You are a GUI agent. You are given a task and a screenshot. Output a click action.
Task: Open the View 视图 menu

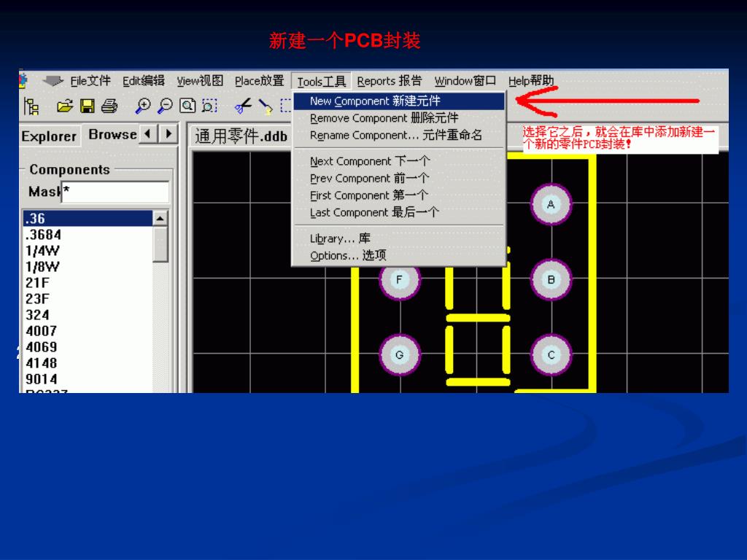pos(200,81)
